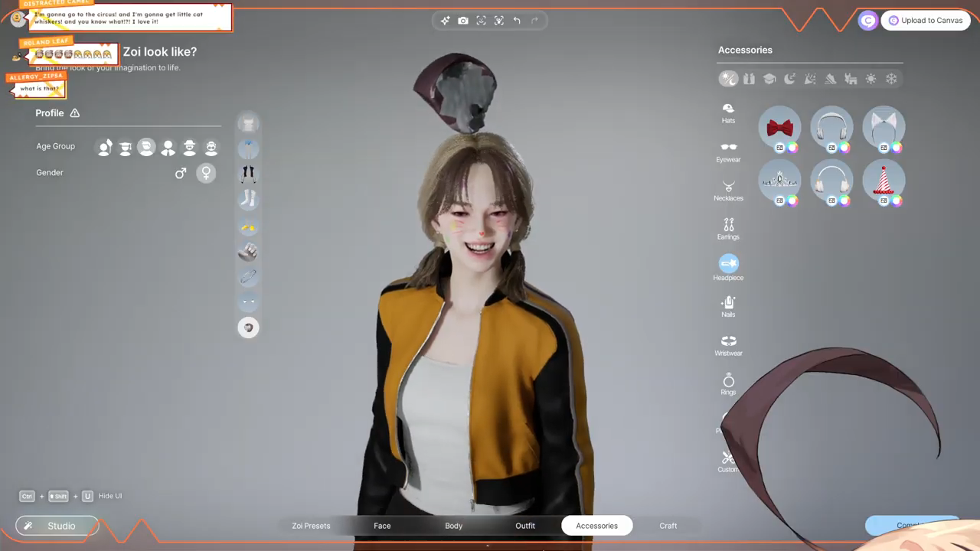Open the Nails accessory category

pos(728,306)
